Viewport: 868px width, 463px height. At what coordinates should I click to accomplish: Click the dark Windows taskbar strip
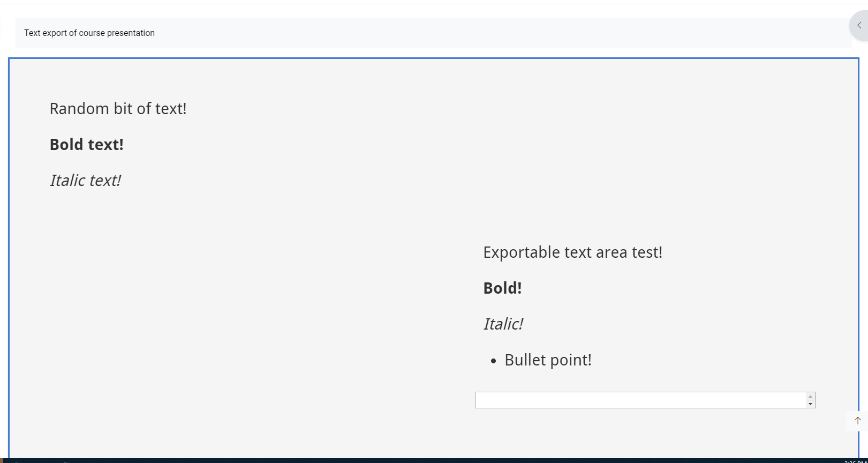(434, 460)
